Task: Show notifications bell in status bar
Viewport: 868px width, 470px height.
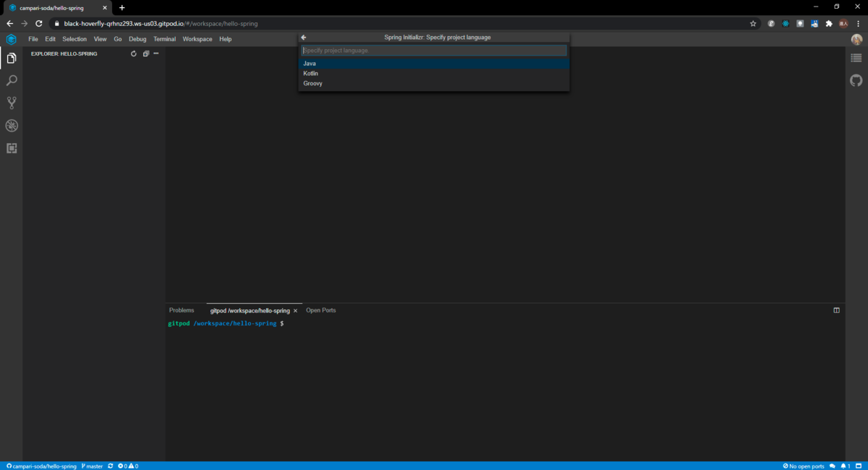Action: pos(845,466)
